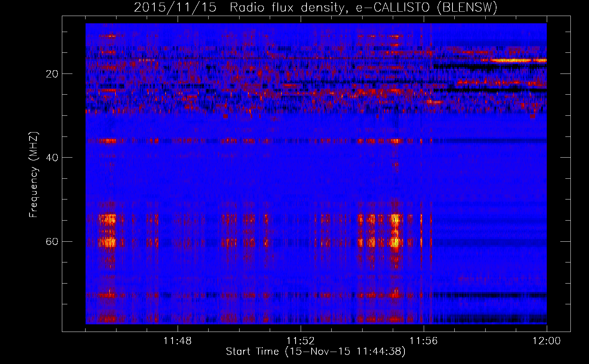Click the 40 MHz frequency tick label
The width and height of the screenshot is (589, 364).
point(52,158)
